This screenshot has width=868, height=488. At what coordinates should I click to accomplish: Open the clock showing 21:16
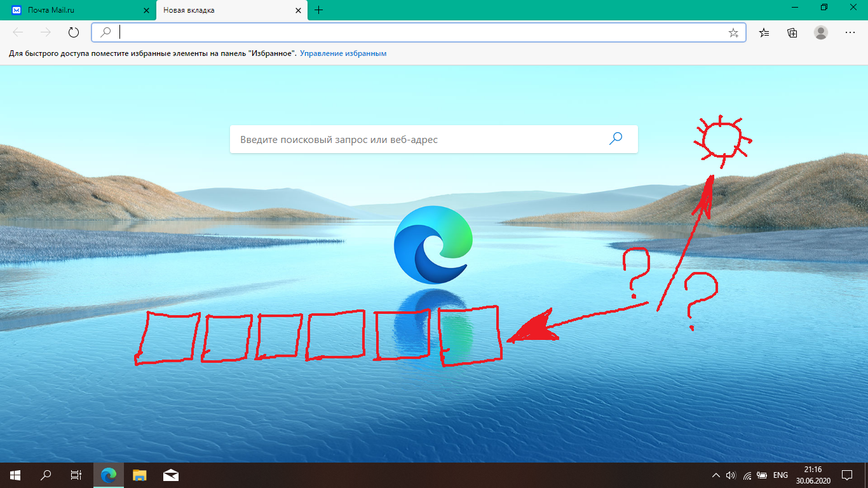(813, 475)
